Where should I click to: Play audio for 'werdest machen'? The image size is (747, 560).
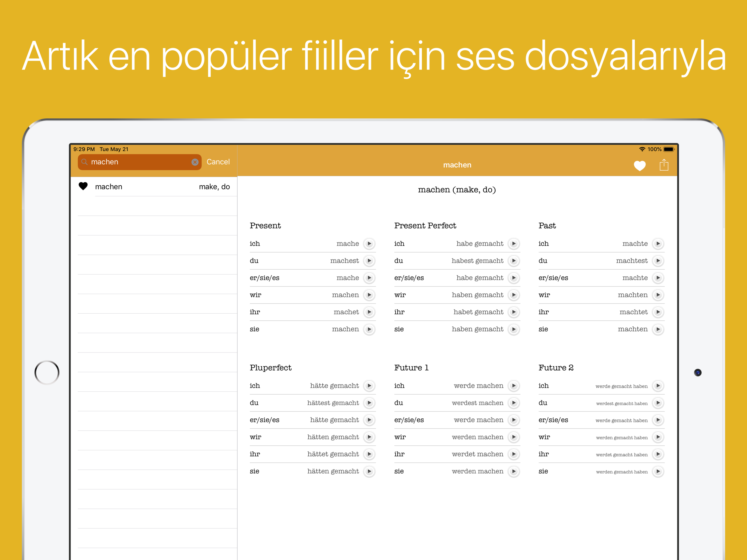coord(514,403)
